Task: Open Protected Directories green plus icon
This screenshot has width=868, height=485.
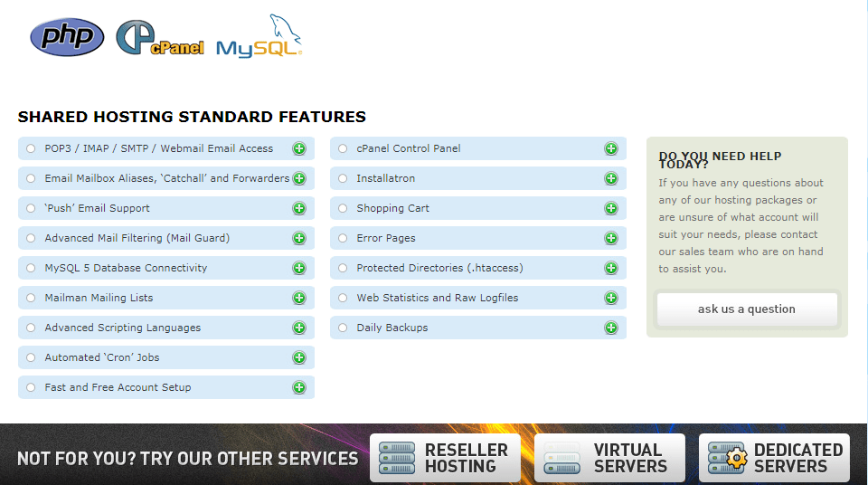Action: coord(611,268)
